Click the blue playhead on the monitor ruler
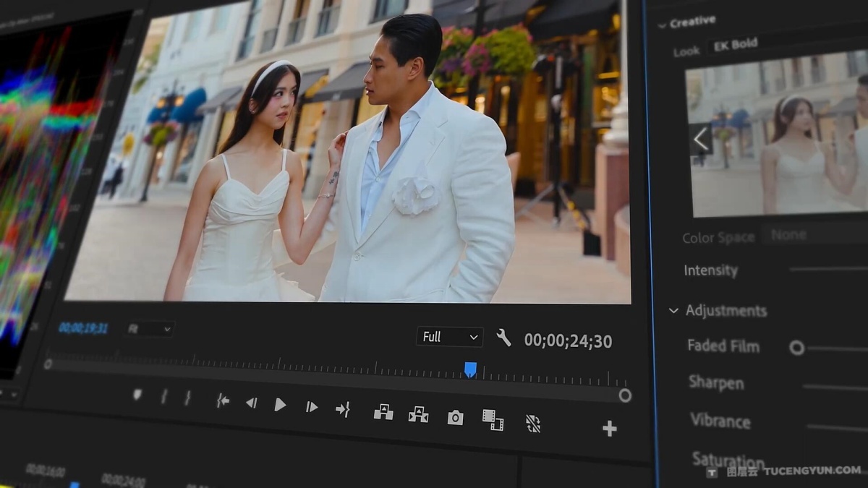The height and width of the screenshot is (488, 868). (x=470, y=370)
